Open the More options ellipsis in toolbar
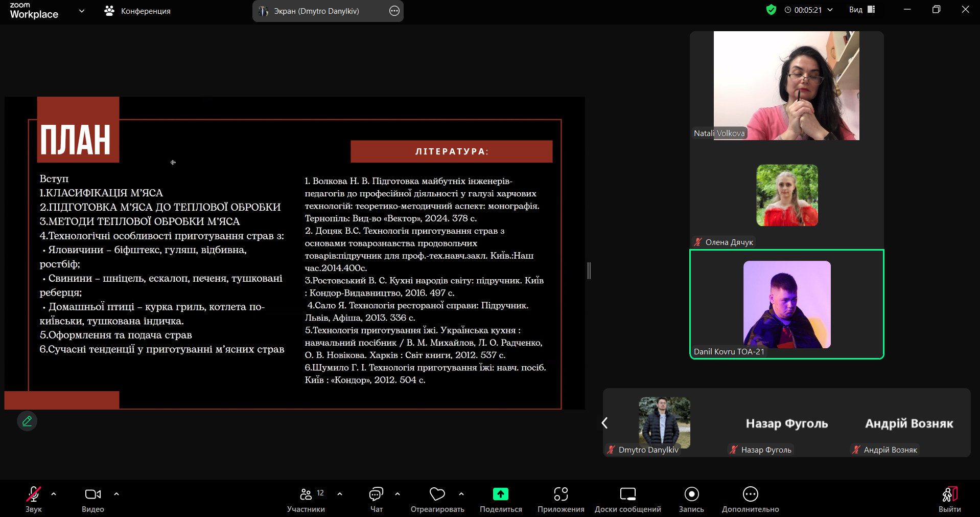This screenshot has height=517, width=980. [x=750, y=494]
